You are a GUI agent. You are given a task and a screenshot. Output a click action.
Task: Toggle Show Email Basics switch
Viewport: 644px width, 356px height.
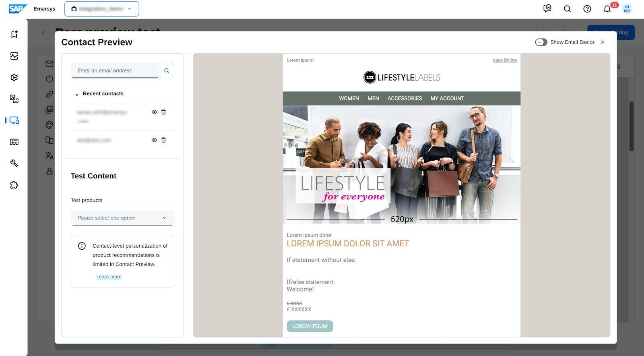[541, 42]
